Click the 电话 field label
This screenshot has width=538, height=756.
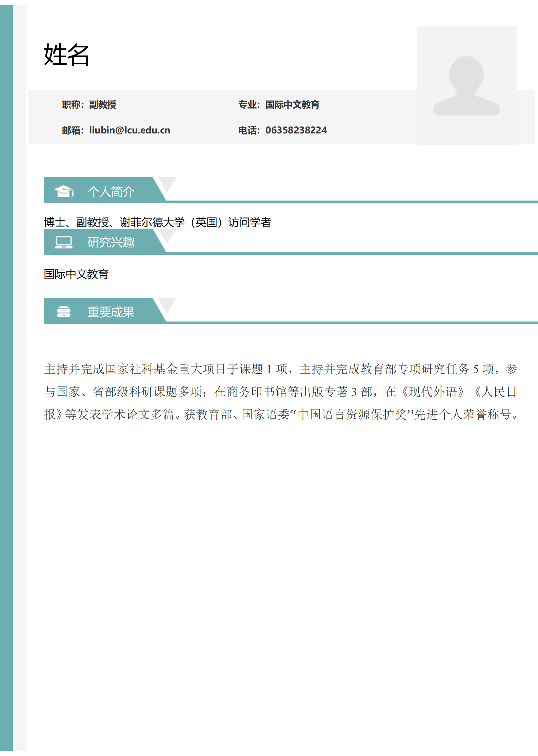click(x=248, y=130)
